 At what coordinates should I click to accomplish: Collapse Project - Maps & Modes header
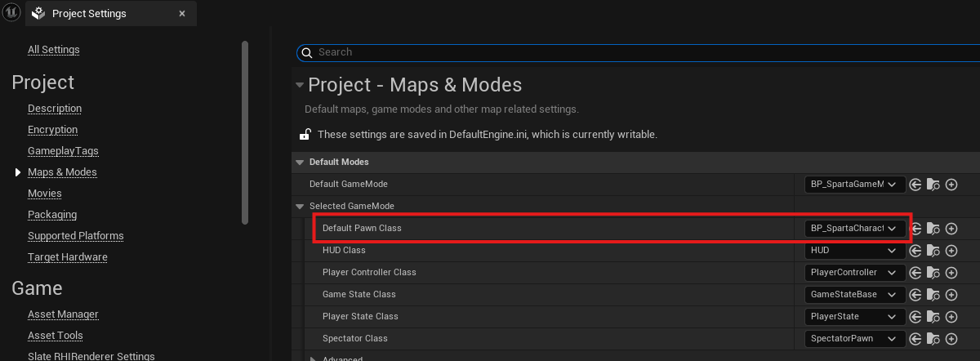tap(300, 85)
